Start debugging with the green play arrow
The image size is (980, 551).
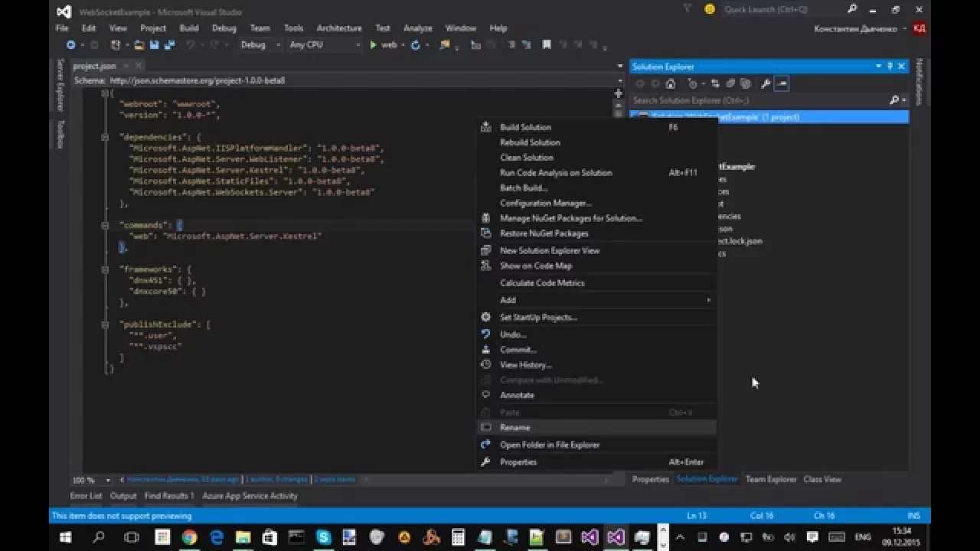[373, 45]
